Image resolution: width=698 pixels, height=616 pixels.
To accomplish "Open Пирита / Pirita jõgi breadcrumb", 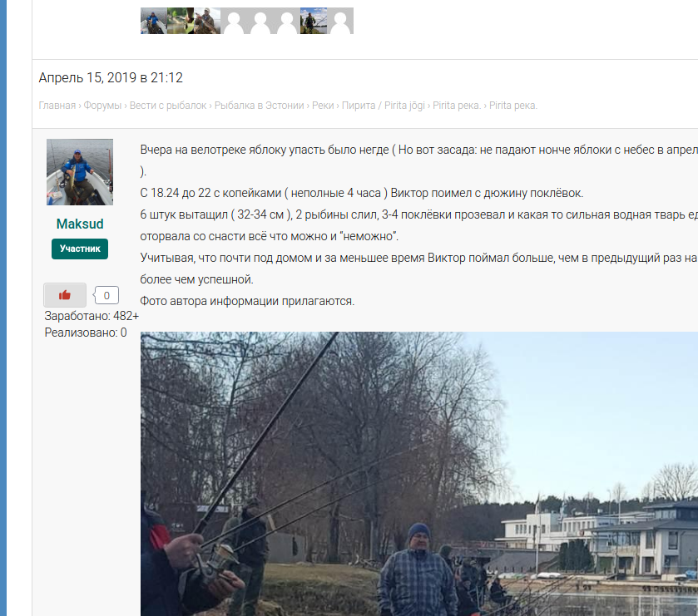I will click(384, 106).
